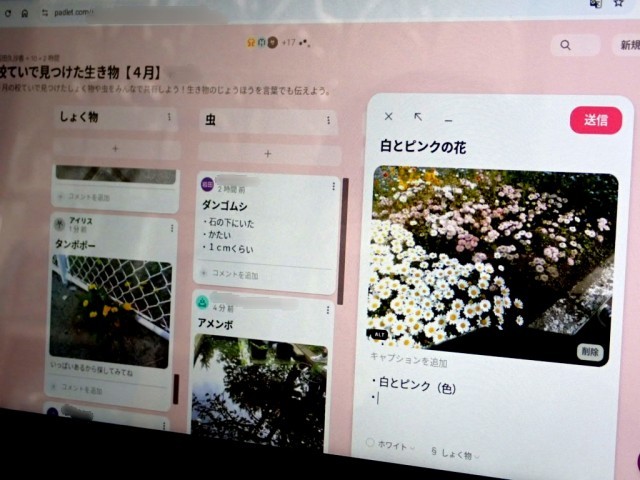This screenshot has width=640, height=480.
Task: Minimize the post composer panel
Action: point(448,119)
